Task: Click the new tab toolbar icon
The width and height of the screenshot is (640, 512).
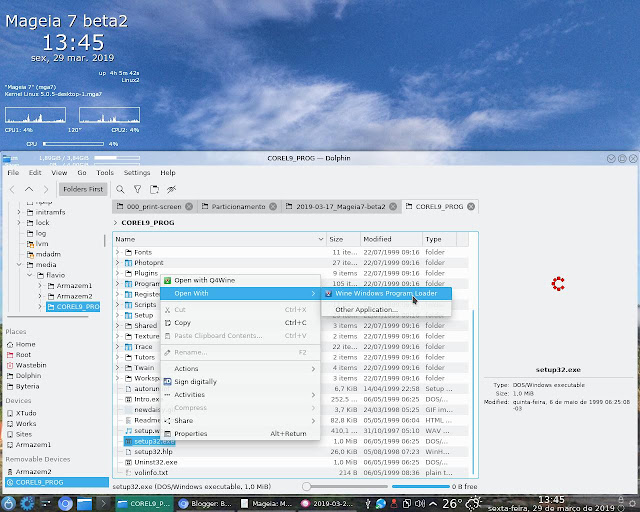Action: (154, 189)
